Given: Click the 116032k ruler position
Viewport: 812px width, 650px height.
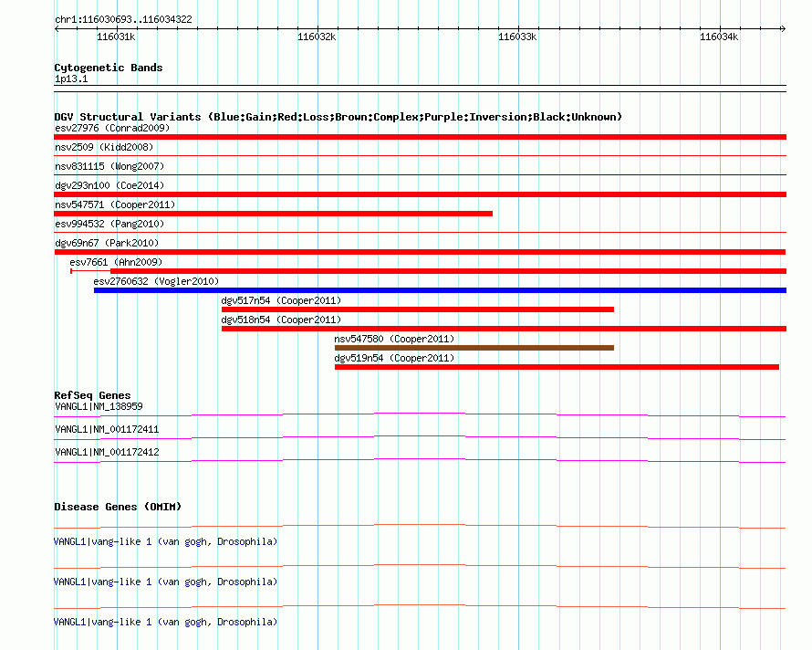Looking at the screenshot, I should [317, 37].
